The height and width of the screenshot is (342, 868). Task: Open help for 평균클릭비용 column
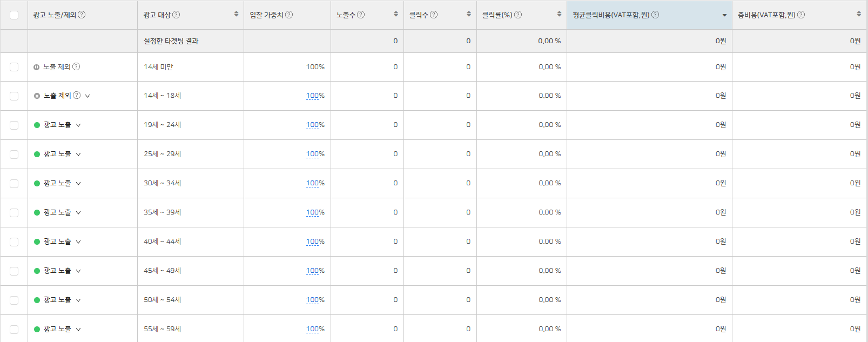coord(655,15)
